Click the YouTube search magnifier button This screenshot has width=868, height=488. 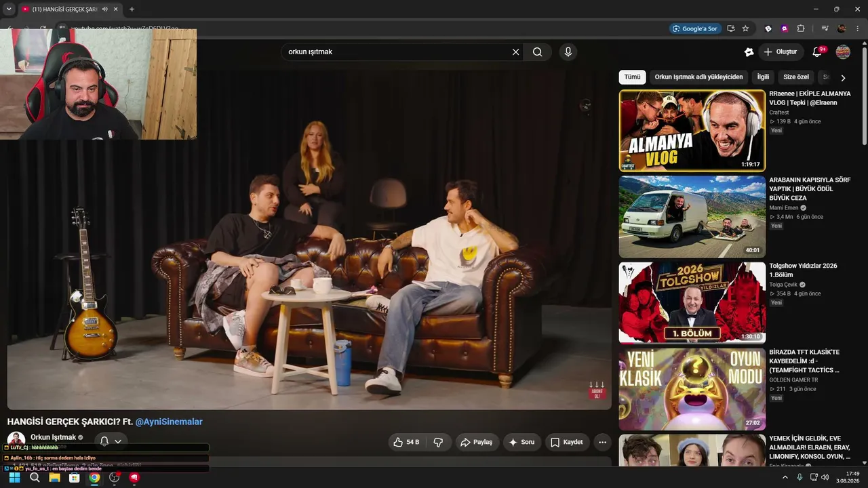(x=537, y=52)
